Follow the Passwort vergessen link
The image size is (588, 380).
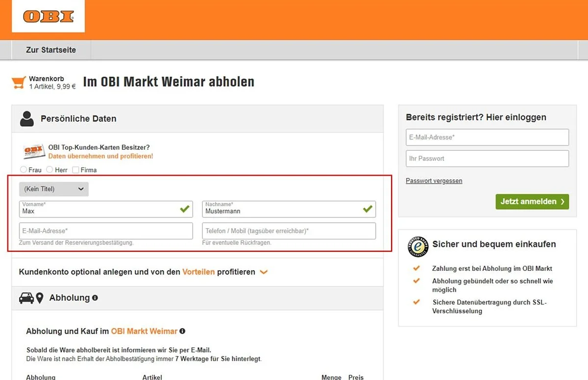point(434,181)
